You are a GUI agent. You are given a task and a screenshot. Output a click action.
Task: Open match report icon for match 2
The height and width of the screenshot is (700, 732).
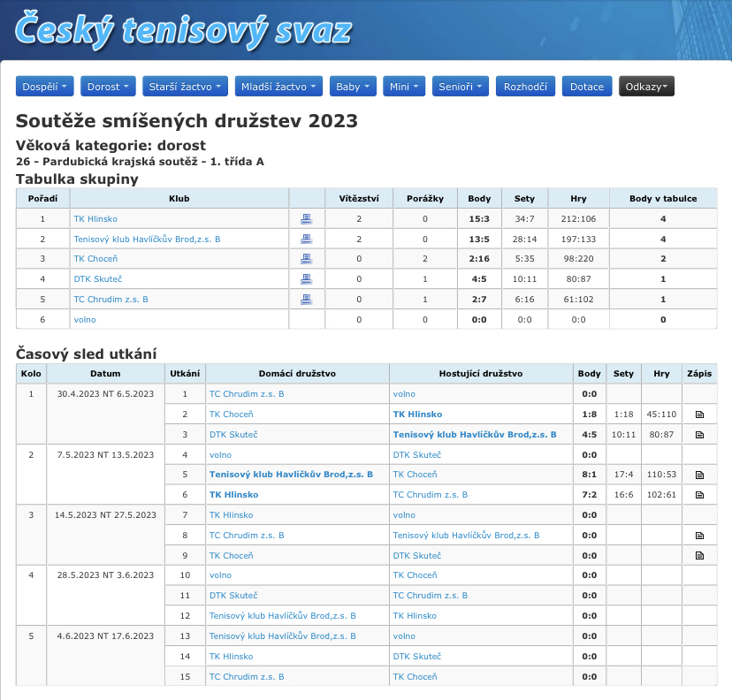(699, 415)
